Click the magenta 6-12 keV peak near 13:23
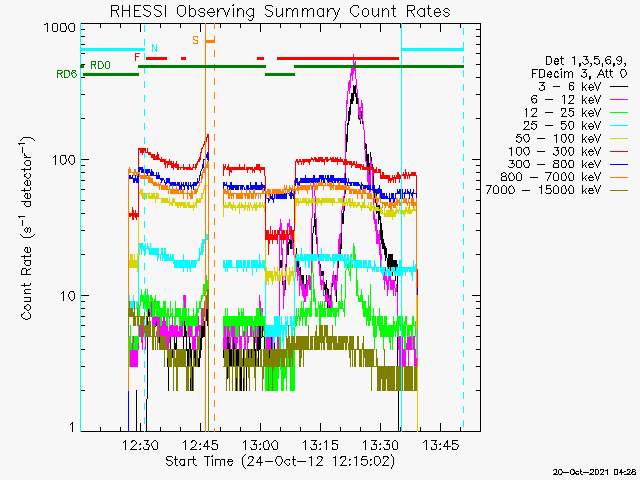Image resolution: width=640 pixels, height=480 pixels. pyautogui.click(x=353, y=65)
